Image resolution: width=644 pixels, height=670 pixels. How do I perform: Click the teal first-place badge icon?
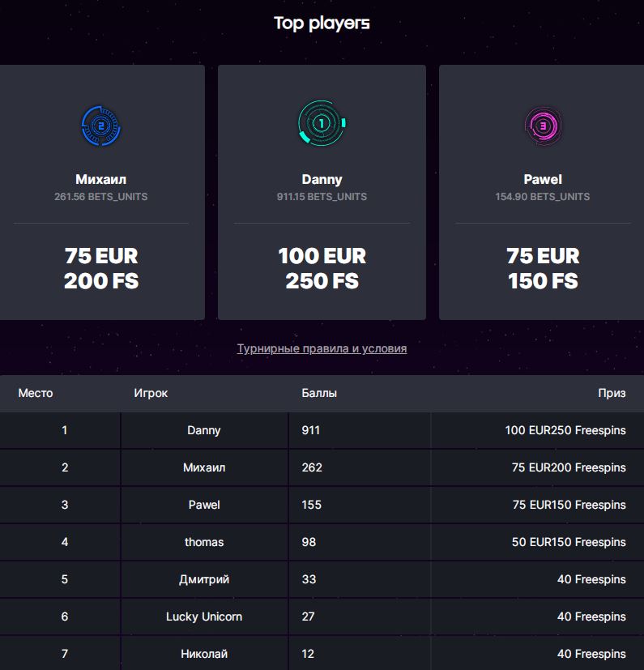(322, 123)
